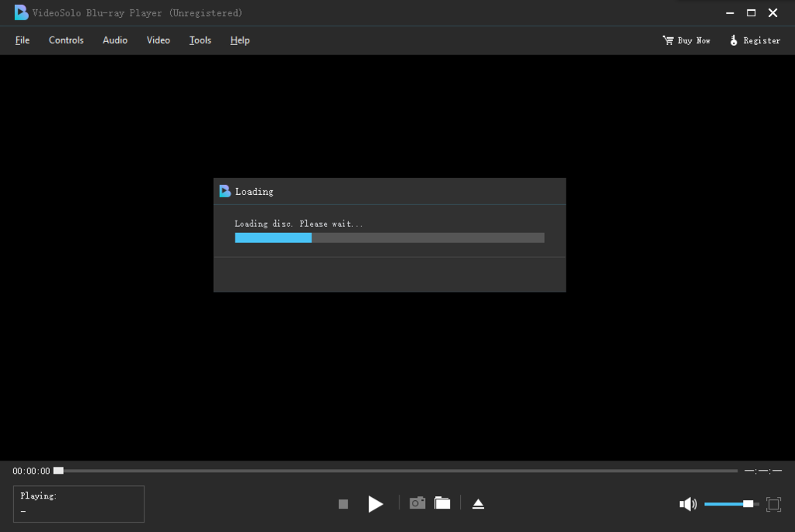Viewport: 795px width, 532px height.
Task: Open the Tools menu
Action: point(200,40)
